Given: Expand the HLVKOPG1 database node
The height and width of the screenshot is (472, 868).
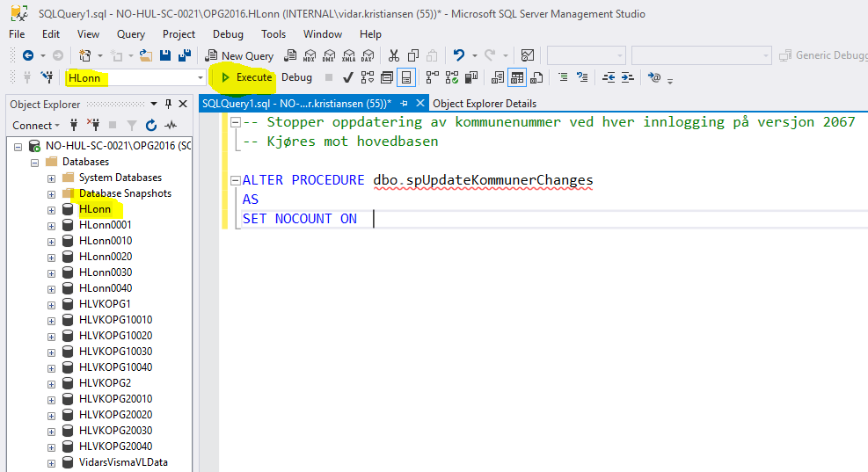Looking at the screenshot, I should (x=52, y=305).
